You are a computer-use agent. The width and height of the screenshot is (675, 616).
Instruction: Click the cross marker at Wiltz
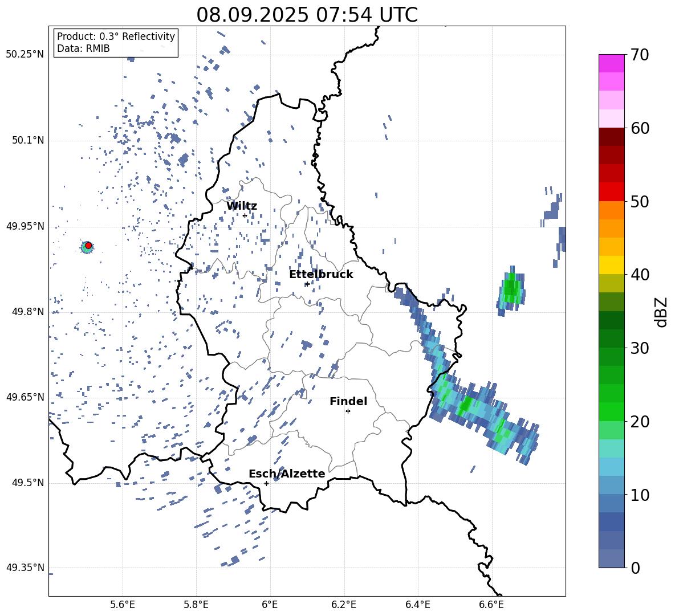(x=245, y=215)
